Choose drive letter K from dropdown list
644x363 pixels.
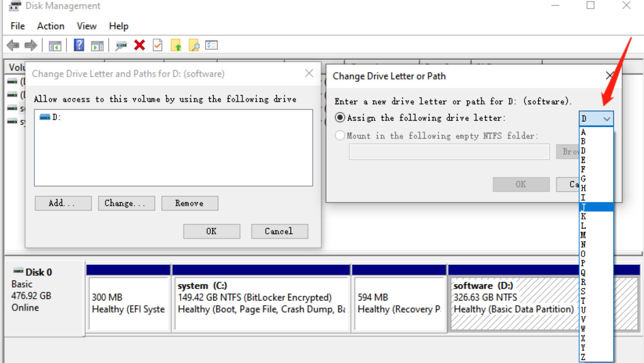pos(584,216)
